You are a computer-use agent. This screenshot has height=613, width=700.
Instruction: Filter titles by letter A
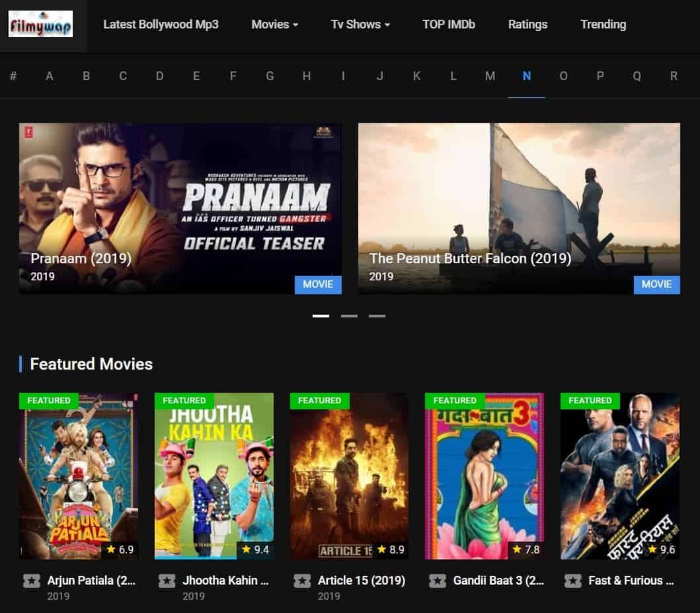(50, 76)
